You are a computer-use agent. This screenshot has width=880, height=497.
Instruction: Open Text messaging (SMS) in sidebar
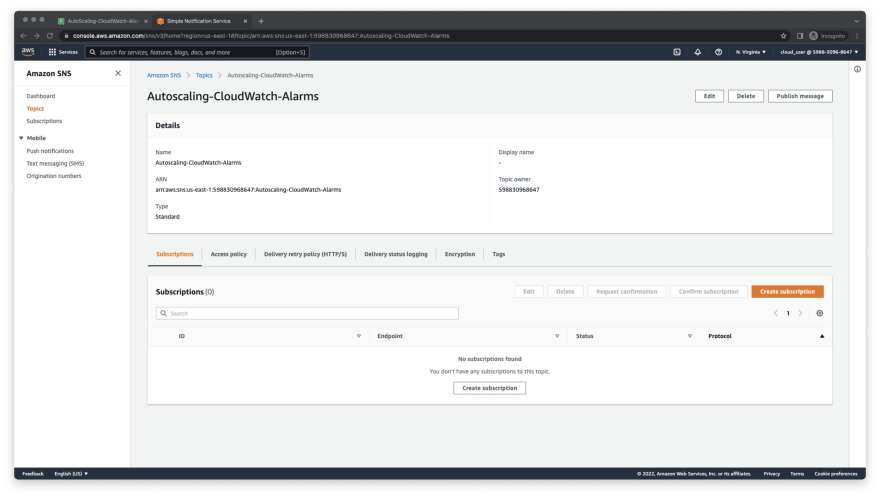coord(55,164)
